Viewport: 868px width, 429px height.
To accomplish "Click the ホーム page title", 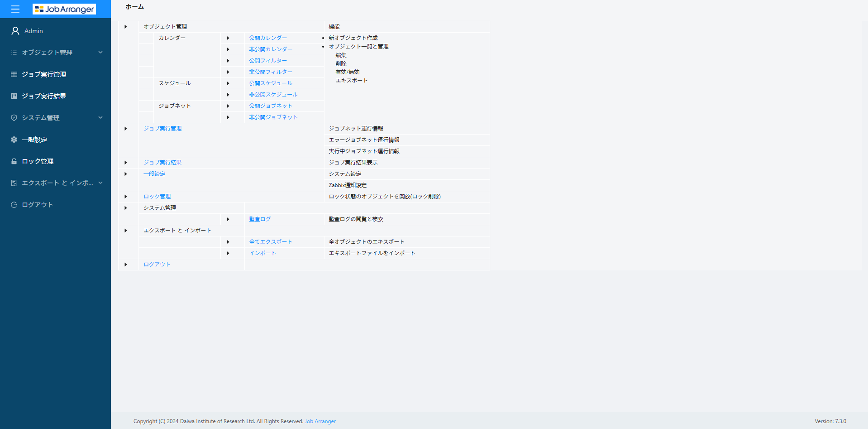I will point(135,7).
